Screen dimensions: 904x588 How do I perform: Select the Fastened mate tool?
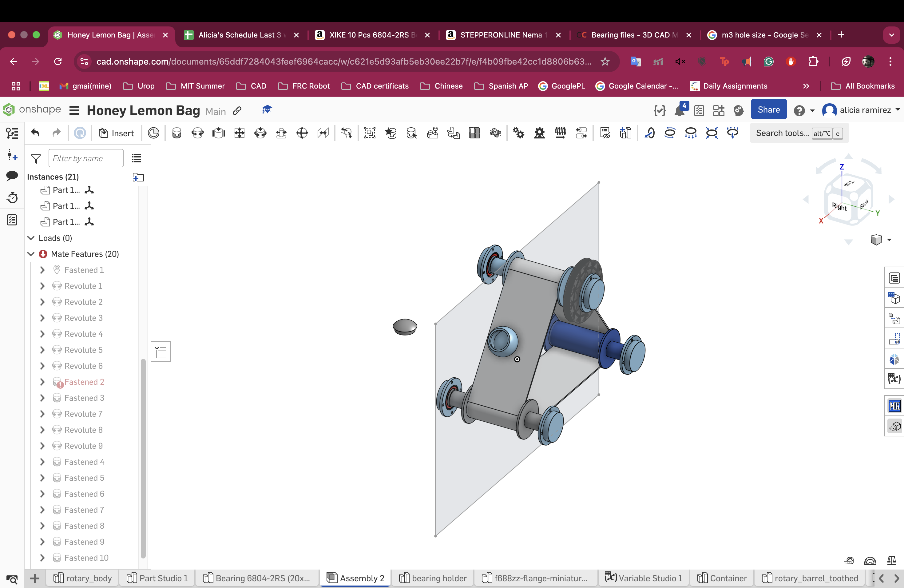[176, 133]
